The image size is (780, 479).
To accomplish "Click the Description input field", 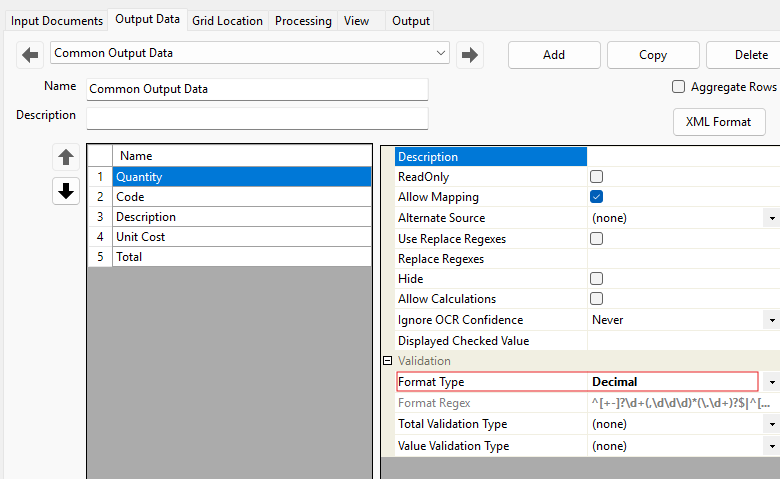I will 257,118.
